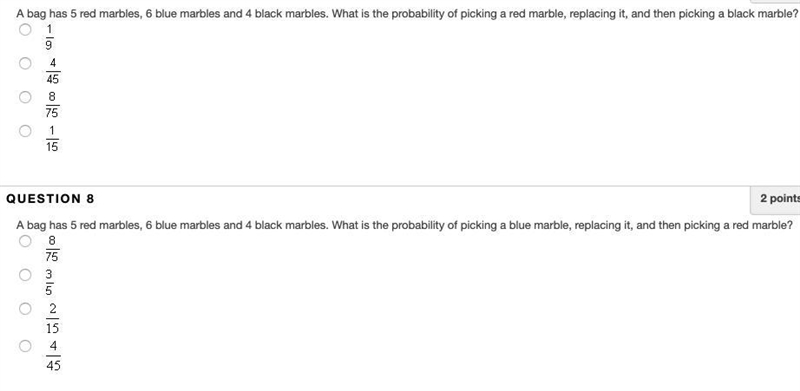
Task: Click the 8/75 fraction label in the top question
Action: [52, 105]
